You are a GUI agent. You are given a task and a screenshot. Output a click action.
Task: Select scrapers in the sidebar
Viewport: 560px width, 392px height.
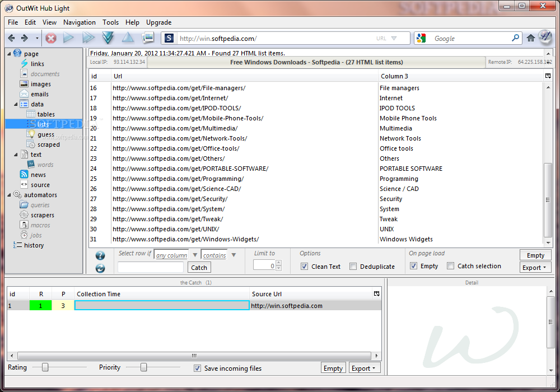pos(43,215)
